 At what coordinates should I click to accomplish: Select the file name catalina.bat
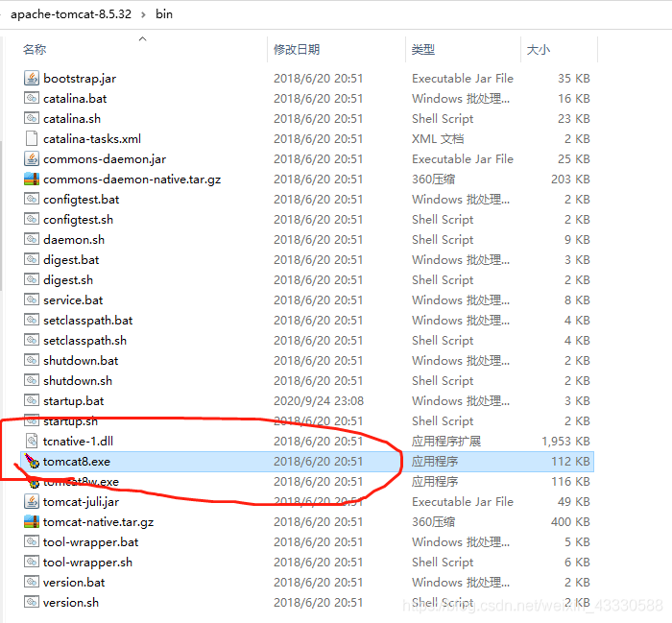(x=75, y=99)
